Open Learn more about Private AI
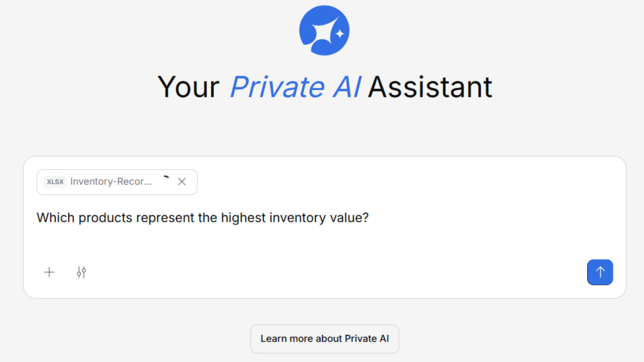Image resolution: width=644 pixels, height=362 pixels. (x=325, y=339)
